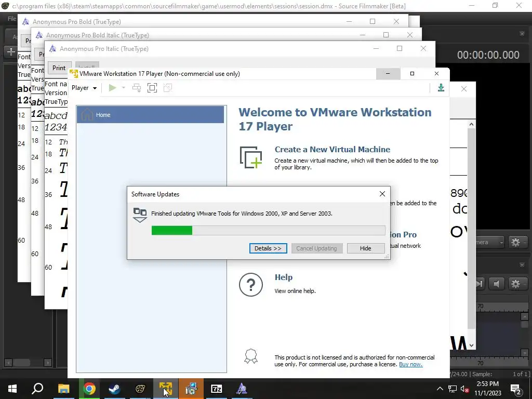Viewport: 532px width, 399px height.
Task: Open the notification center icon
Action: point(516,389)
